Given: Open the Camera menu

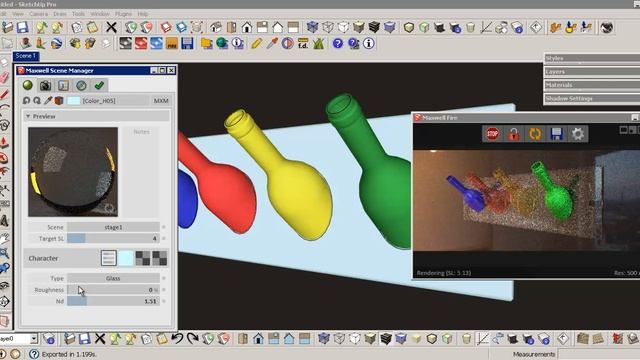Looking at the screenshot, I should 39,14.
